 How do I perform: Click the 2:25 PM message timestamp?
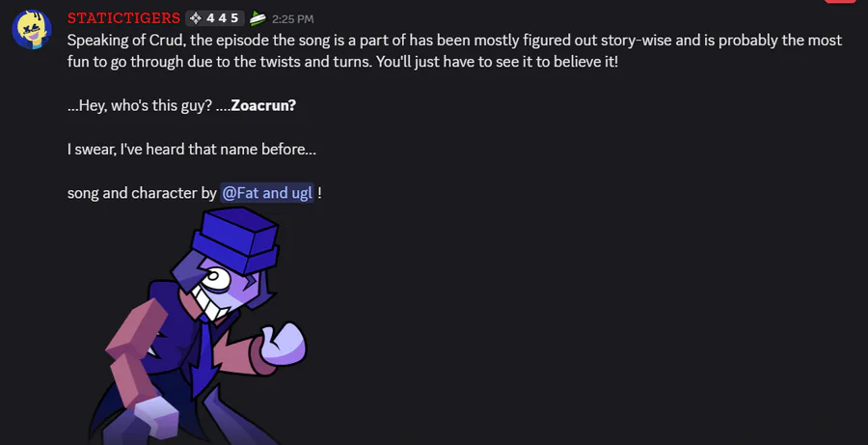[293, 19]
